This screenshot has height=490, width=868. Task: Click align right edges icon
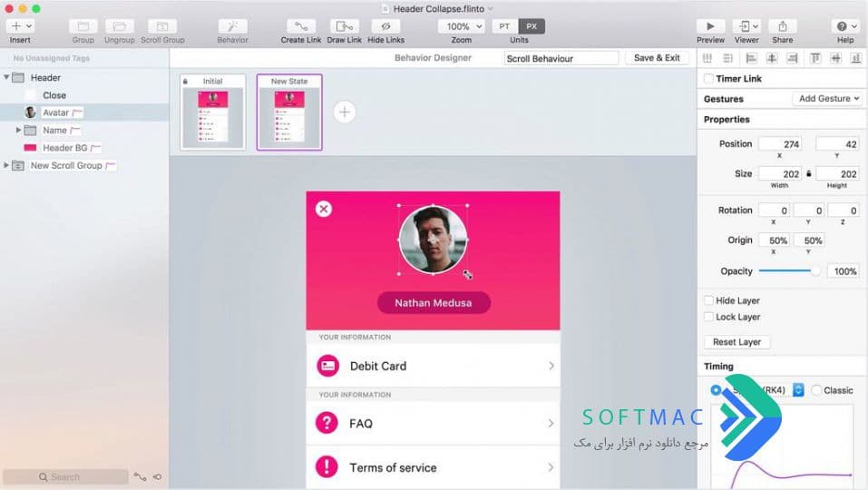point(792,57)
